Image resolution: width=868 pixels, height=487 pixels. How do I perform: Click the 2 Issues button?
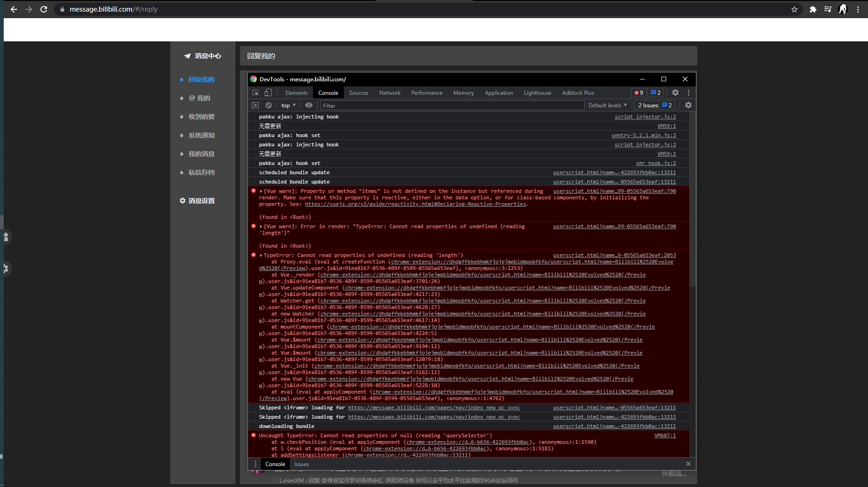[x=655, y=105]
